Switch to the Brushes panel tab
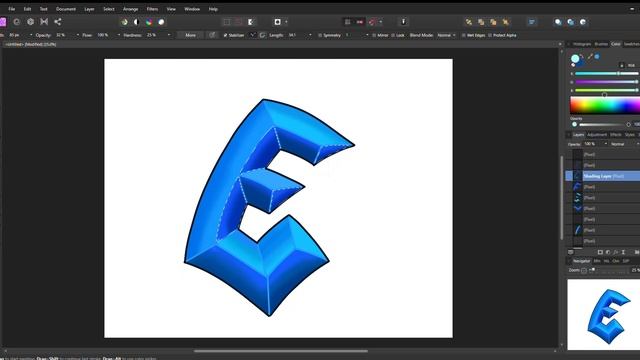Screen dimensions: 640x360 (x=601, y=44)
